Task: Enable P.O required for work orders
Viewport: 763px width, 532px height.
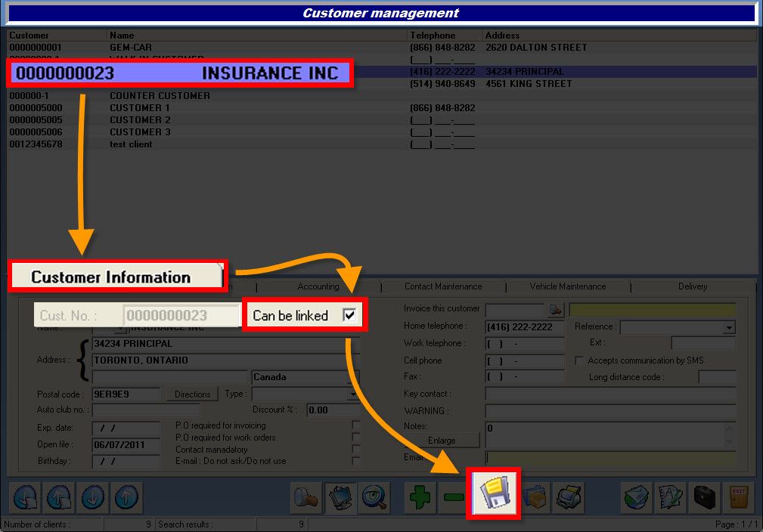Action: point(355,438)
